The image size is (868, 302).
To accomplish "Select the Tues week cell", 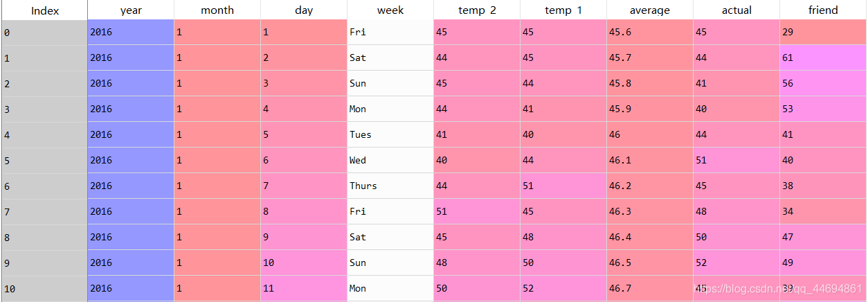I will (x=390, y=134).
